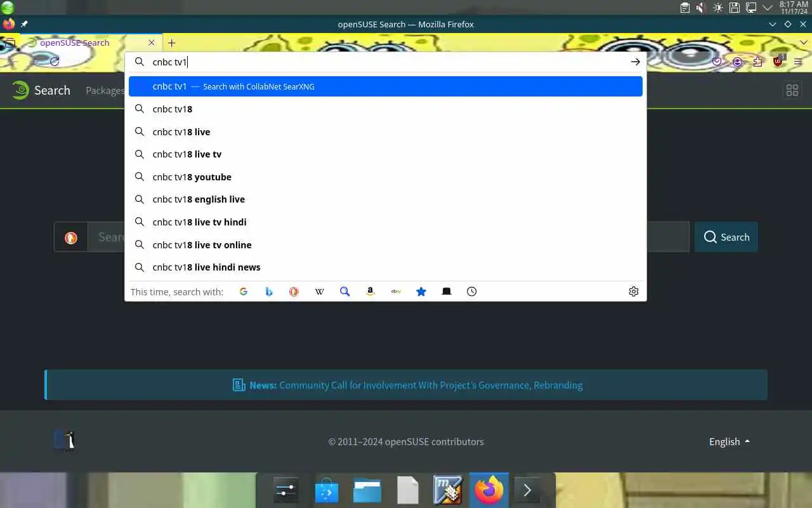The height and width of the screenshot is (508, 812).
Task: Click the pin icon in the title bar
Action: click(x=24, y=24)
